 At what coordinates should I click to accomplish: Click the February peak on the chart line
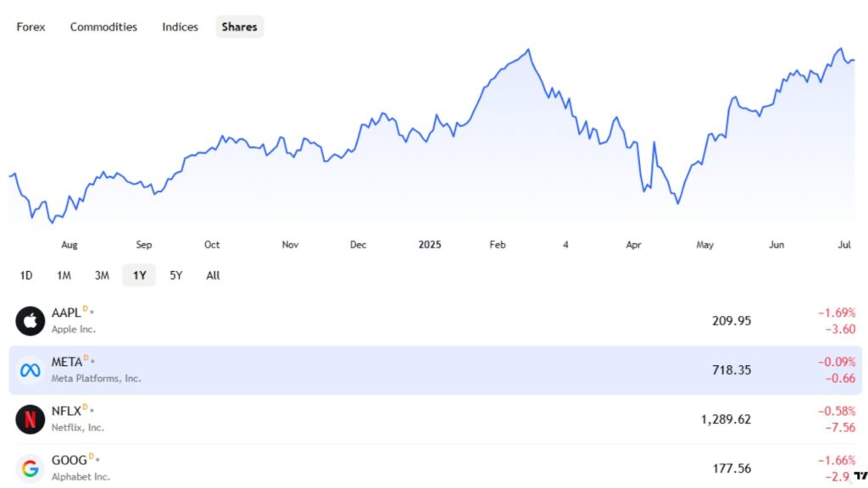click(529, 50)
